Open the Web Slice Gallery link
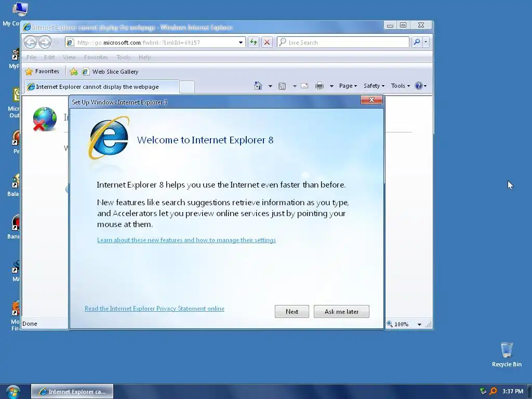The height and width of the screenshot is (399, 532). coord(110,72)
